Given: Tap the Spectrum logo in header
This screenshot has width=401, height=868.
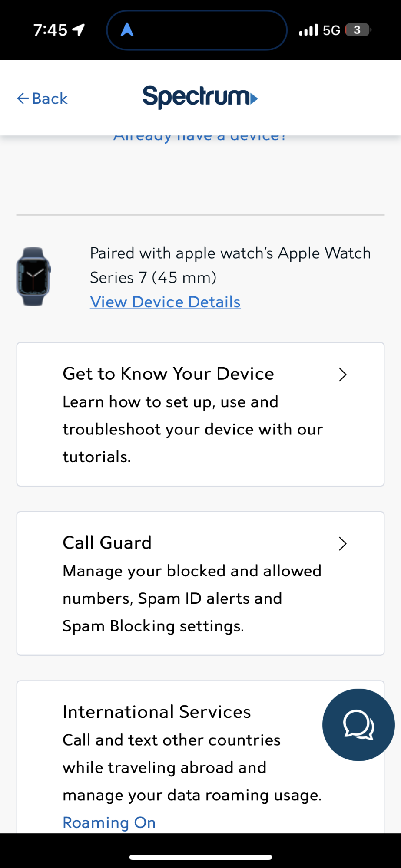Looking at the screenshot, I should pyautogui.click(x=200, y=97).
